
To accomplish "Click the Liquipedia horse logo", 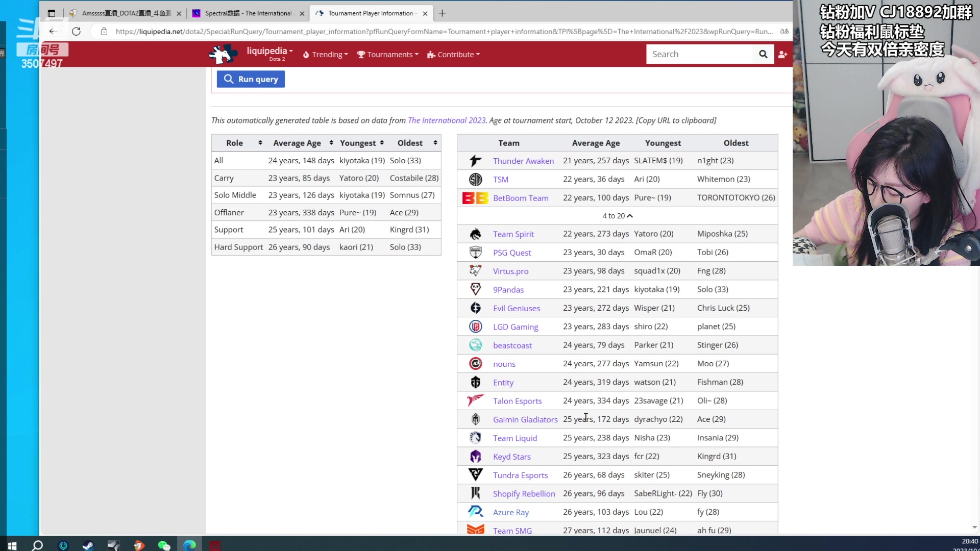I will pyautogui.click(x=224, y=54).
